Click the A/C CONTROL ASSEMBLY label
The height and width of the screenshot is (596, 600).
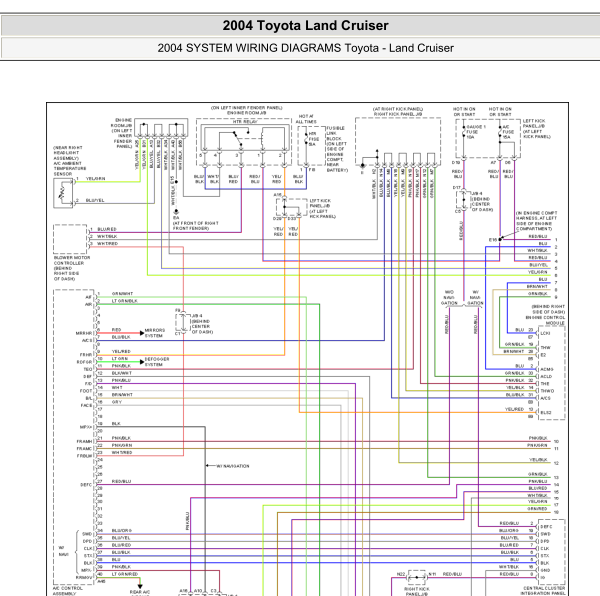coord(67,590)
